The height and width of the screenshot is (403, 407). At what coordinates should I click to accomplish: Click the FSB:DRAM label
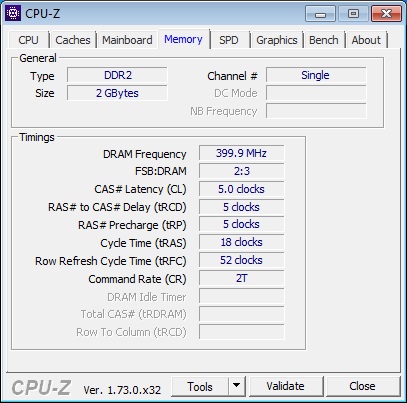point(161,171)
